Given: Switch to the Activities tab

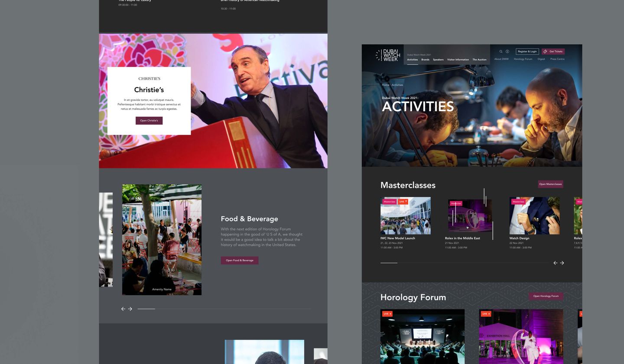Looking at the screenshot, I should click(413, 60).
